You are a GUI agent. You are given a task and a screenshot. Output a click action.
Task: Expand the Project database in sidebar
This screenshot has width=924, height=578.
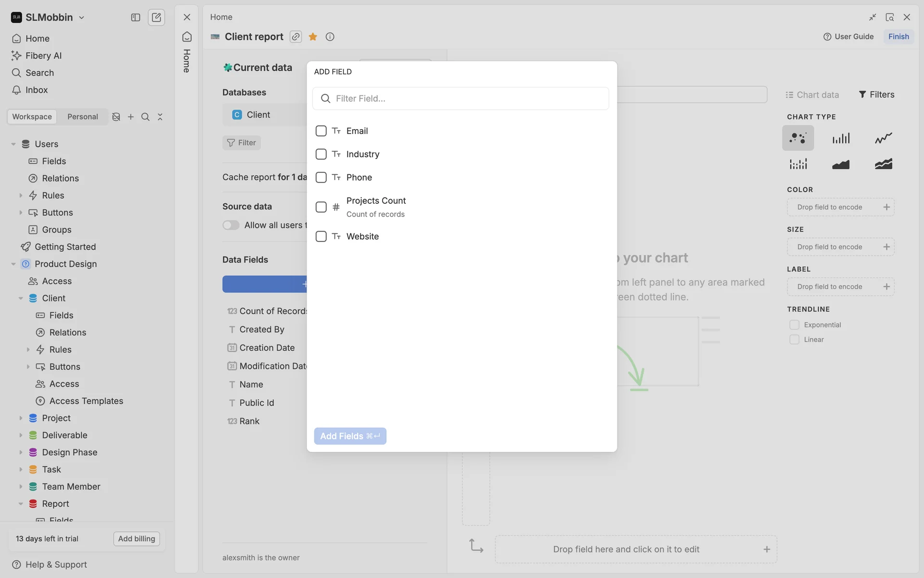pyautogui.click(x=21, y=418)
